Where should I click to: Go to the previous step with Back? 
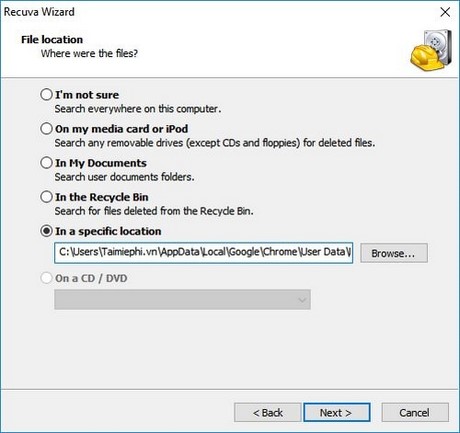pos(268,412)
